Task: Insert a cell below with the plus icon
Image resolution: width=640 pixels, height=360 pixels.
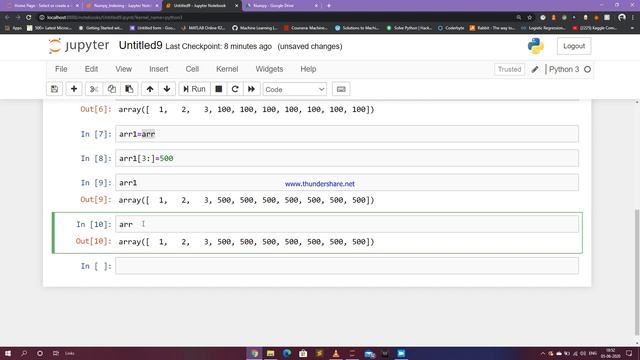Action: 74,89
